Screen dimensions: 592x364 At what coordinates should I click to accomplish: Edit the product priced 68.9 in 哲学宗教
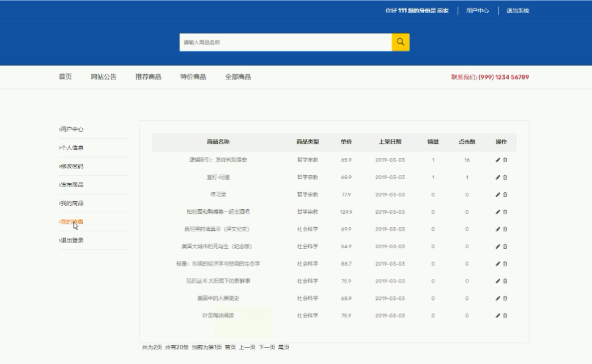coord(498,177)
